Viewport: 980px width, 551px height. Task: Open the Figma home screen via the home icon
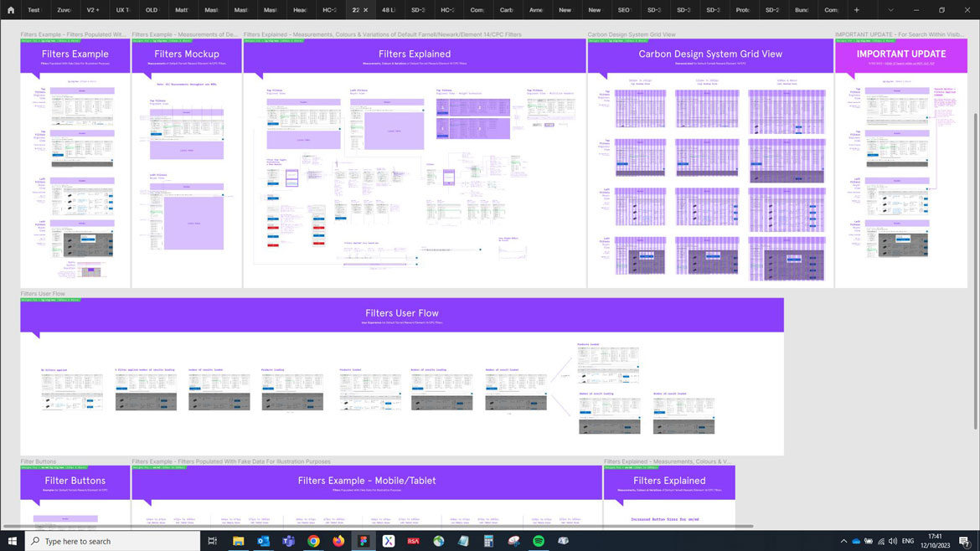(x=9, y=10)
